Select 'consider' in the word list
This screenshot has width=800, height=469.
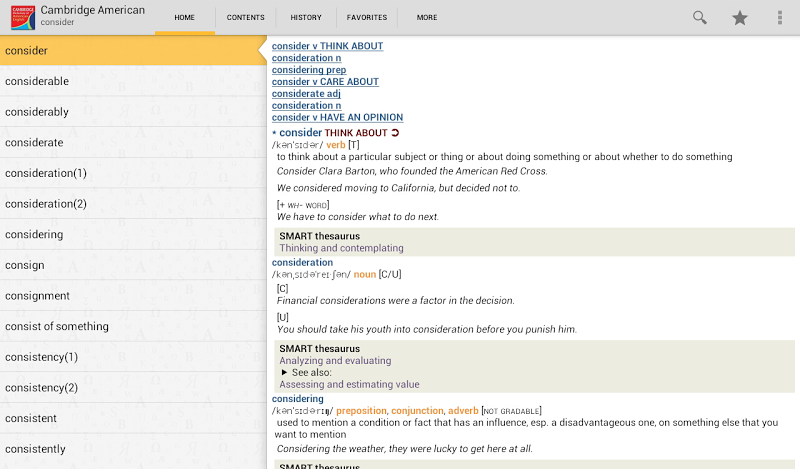click(133, 51)
